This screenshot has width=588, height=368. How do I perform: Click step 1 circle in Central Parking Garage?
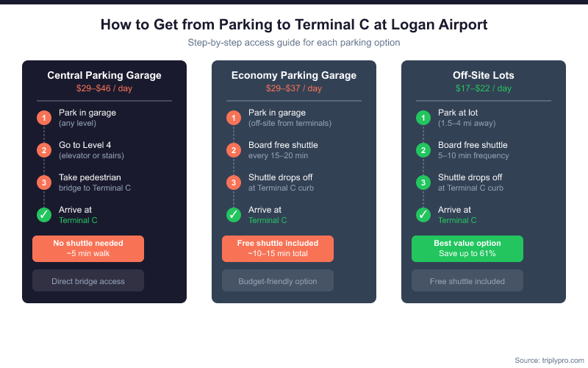[44, 118]
